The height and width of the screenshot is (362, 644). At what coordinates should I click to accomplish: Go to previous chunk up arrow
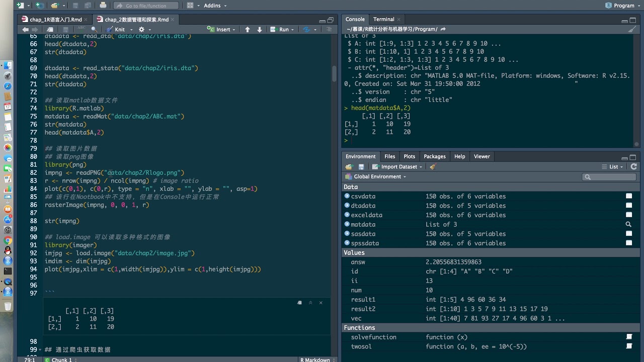248,30
